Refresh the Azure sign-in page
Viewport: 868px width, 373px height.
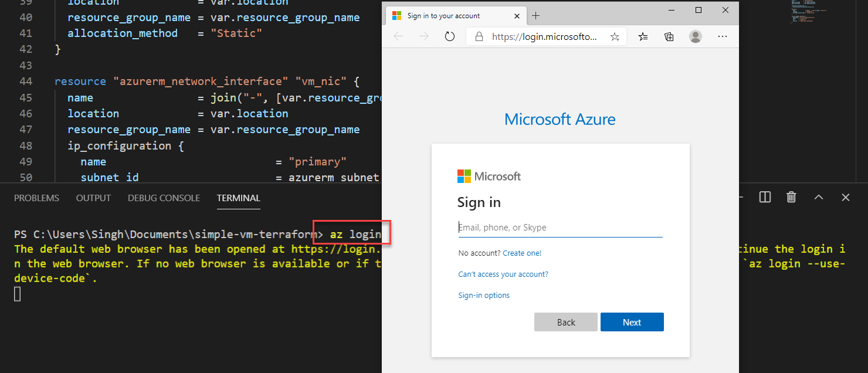[x=449, y=36]
